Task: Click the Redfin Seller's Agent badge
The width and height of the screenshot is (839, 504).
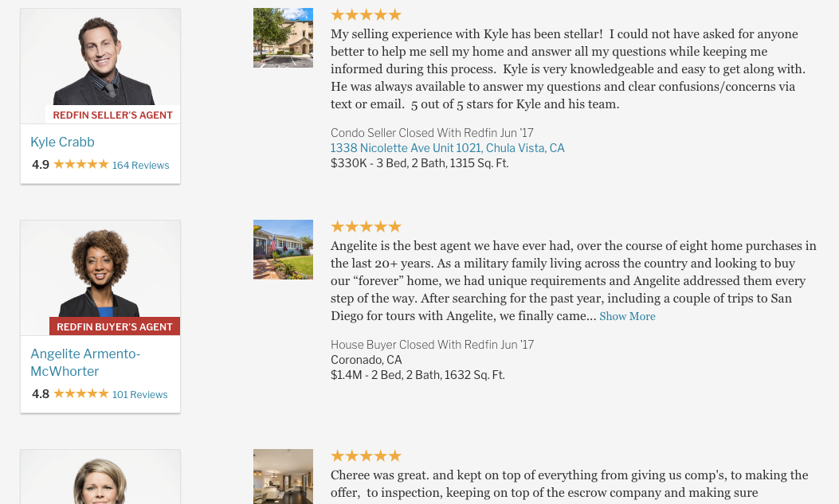Action: click(x=112, y=115)
